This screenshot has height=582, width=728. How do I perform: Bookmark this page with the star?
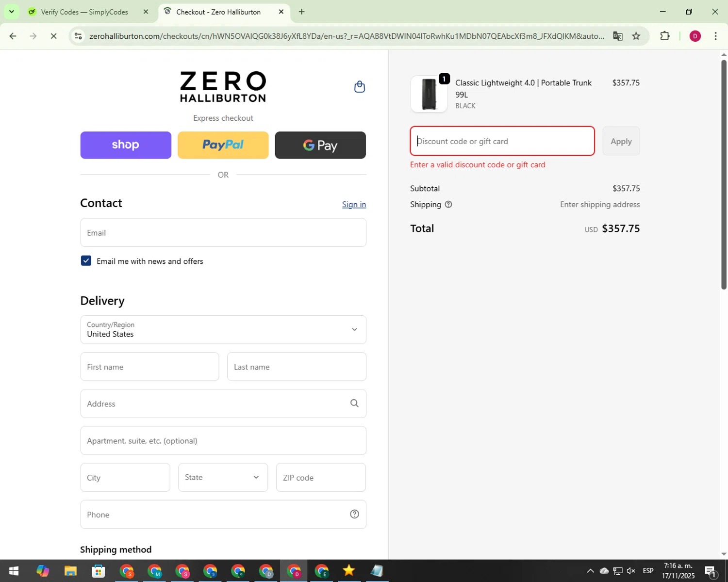pos(636,36)
